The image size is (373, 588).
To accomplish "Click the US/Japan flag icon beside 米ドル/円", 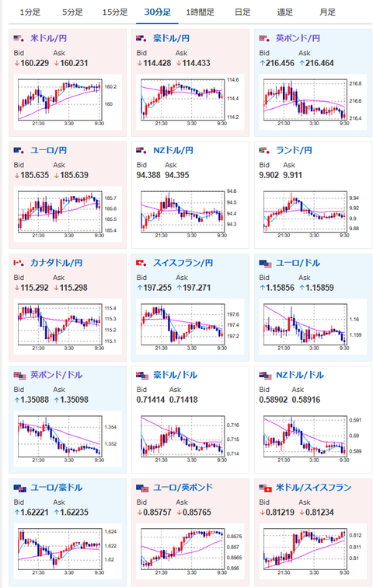I will (19, 38).
